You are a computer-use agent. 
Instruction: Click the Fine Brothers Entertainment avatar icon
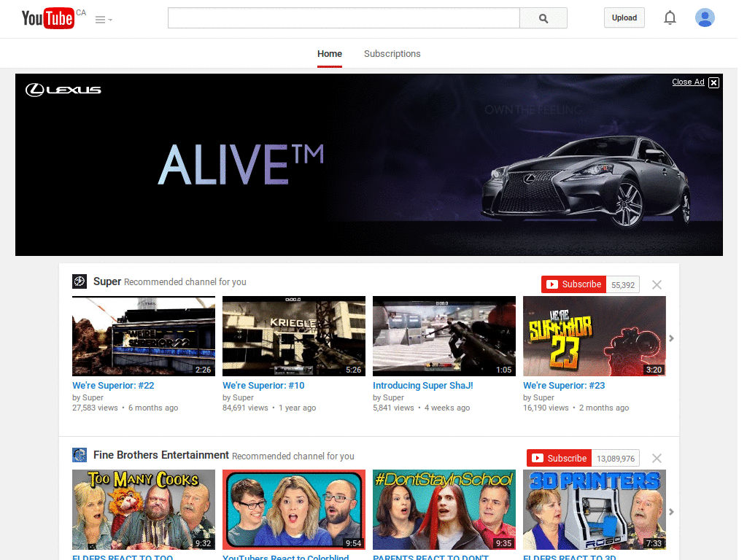click(x=79, y=455)
